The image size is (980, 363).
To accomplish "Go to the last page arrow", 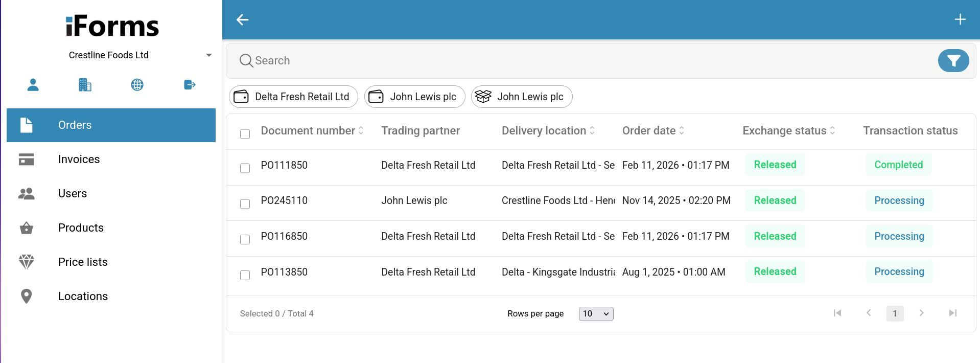I will click(952, 313).
